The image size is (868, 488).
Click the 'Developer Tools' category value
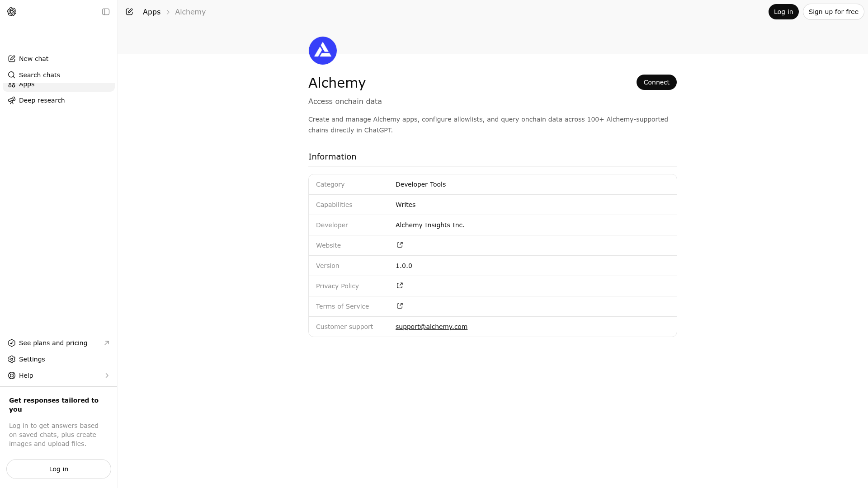pyautogui.click(x=420, y=184)
